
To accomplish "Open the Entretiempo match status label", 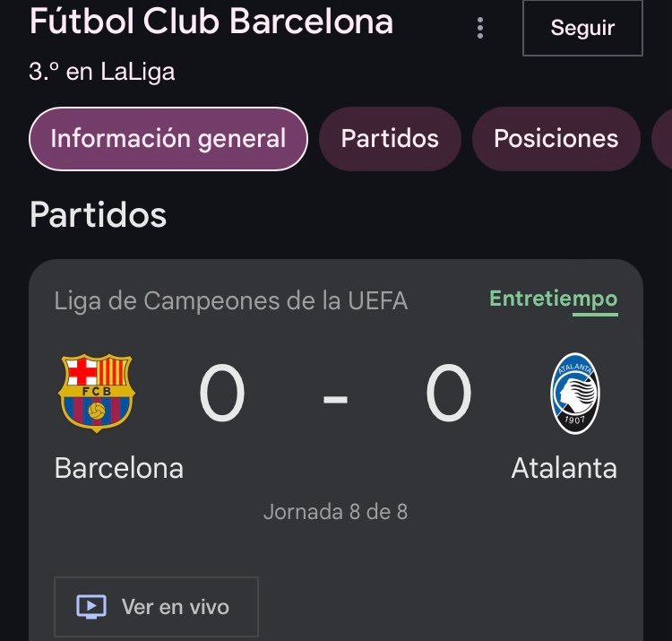I will coord(554,299).
